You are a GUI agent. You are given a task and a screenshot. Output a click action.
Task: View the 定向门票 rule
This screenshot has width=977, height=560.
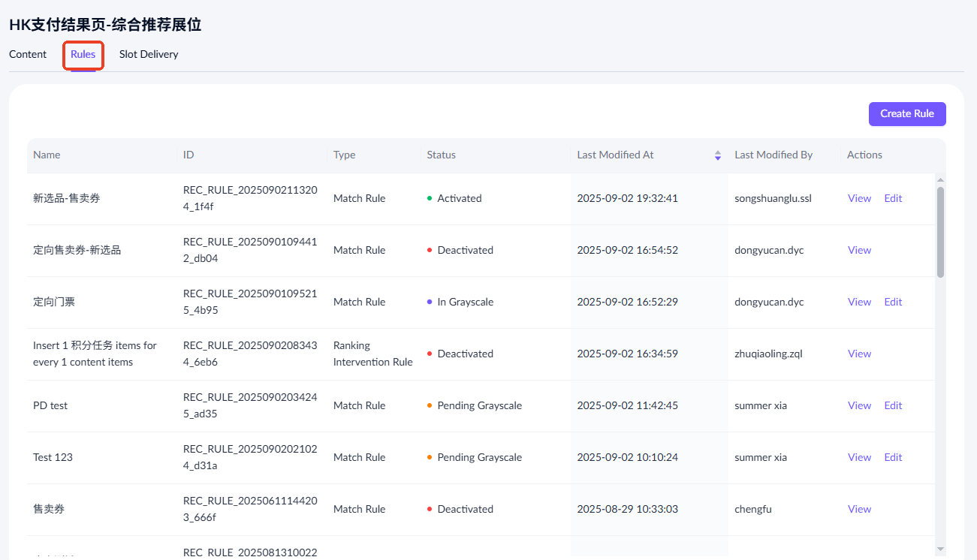coord(859,303)
